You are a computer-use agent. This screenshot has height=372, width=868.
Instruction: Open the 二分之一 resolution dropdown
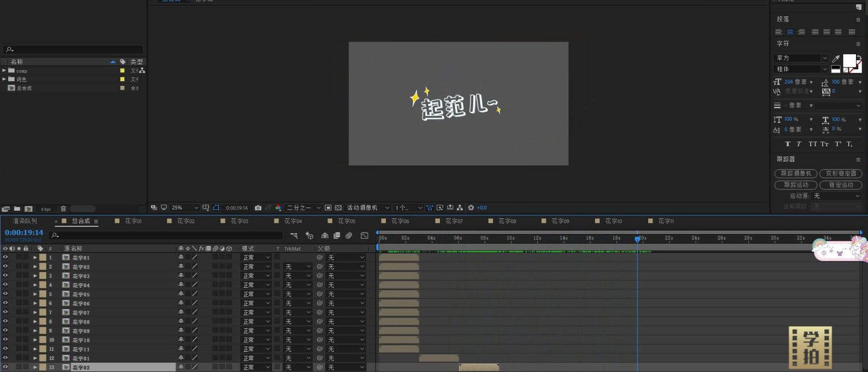click(x=304, y=208)
